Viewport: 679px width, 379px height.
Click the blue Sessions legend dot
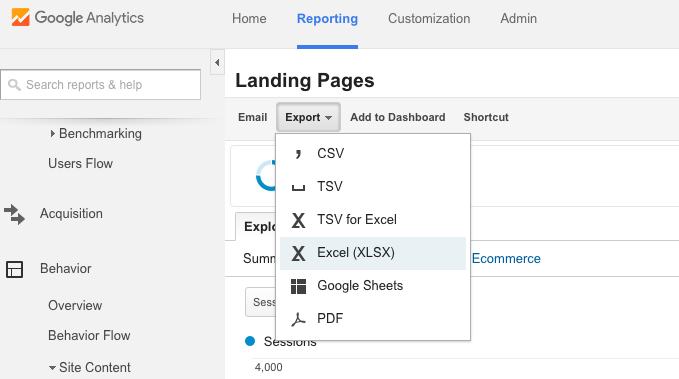click(250, 341)
